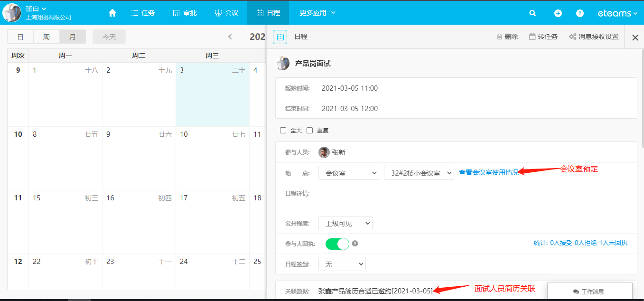Open the 审批 tab

click(185, 13)
